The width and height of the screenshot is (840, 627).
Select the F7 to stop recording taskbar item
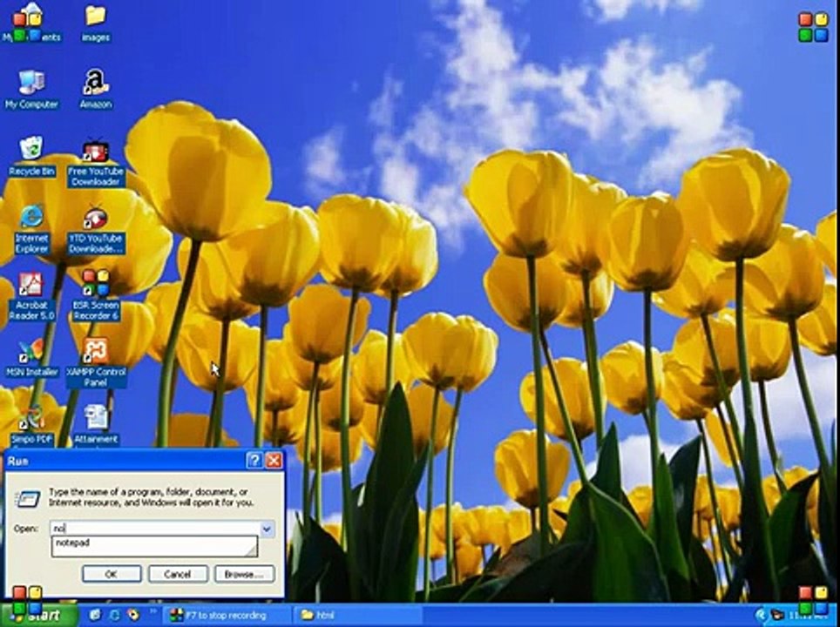(227, 615)
